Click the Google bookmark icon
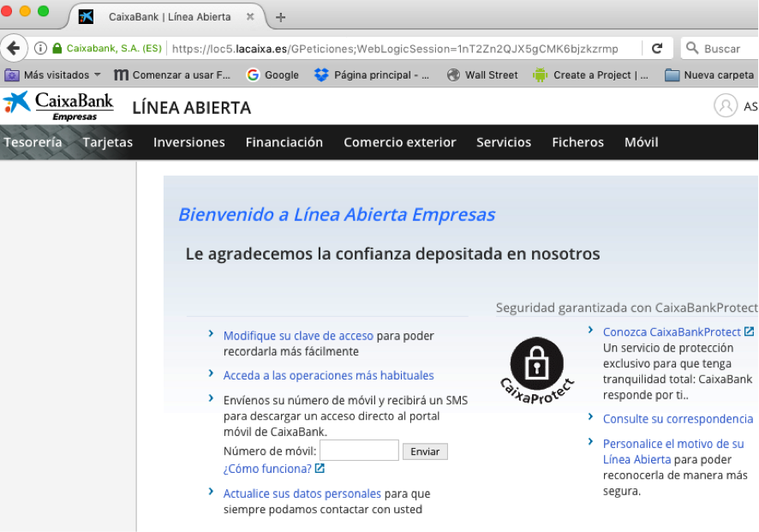759x532 pixels. tap(253, 75)
